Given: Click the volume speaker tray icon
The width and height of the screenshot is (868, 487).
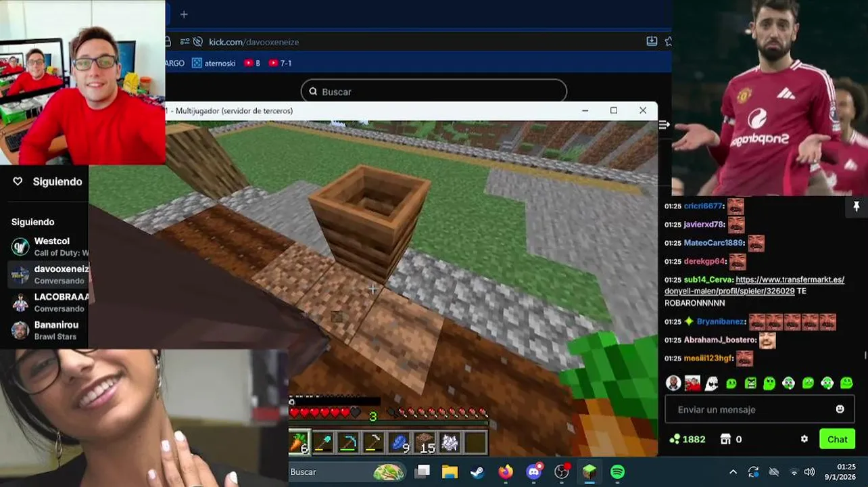Looking at the screenshot, I should 809,471.
